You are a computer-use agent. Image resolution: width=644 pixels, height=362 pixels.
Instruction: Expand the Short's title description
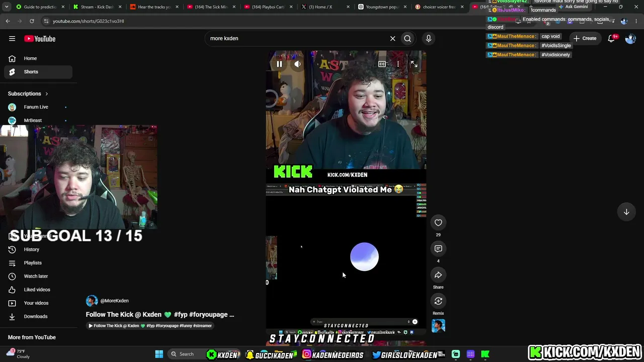click(x=160, y=315)
